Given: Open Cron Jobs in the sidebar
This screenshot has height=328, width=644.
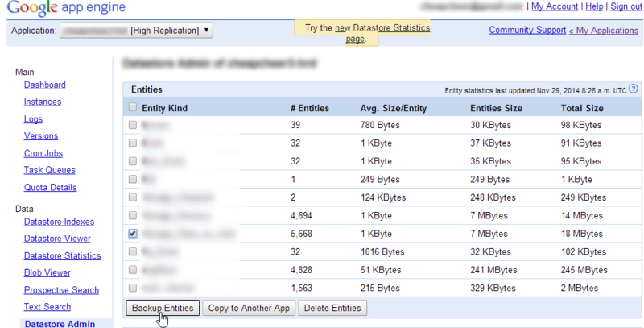Looking at the screenshot, I should click(43, 153).
